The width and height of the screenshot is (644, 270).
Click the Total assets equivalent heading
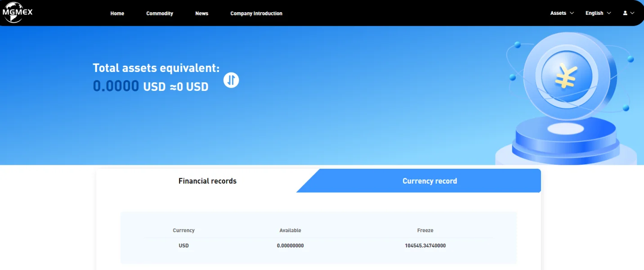pyautogui.click(x=156, y=68)
